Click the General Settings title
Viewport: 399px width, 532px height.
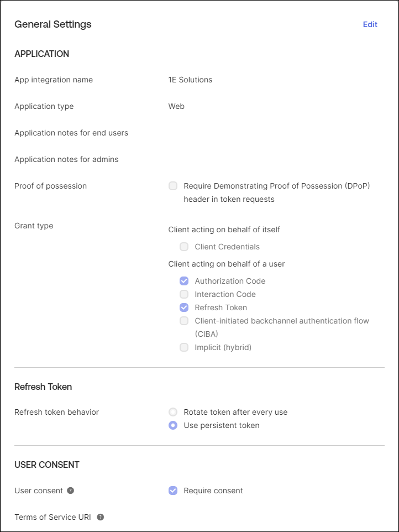[53, 24]
